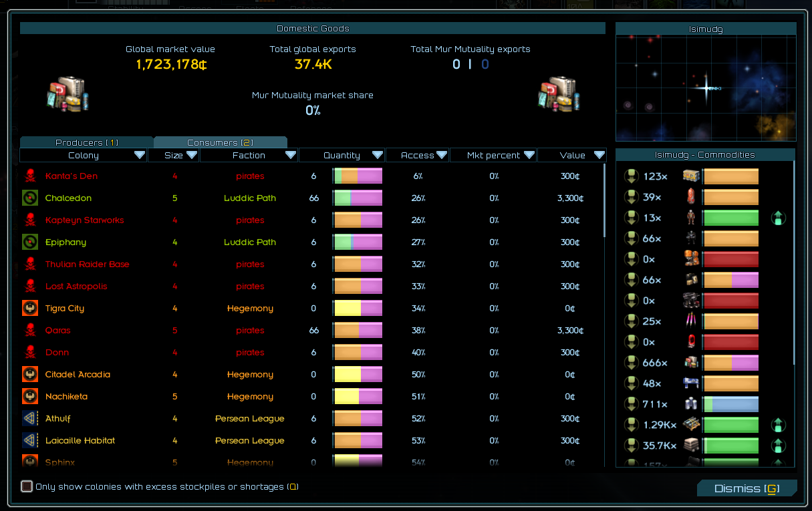Sort the list by Mkt percent column arrow

tap(529, 155)
